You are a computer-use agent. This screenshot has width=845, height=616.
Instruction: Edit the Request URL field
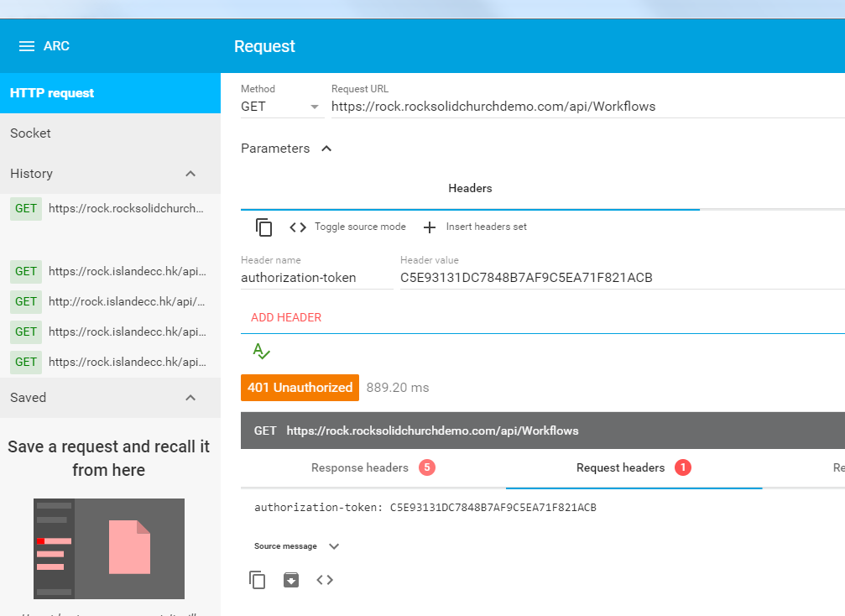coord(588,107)
